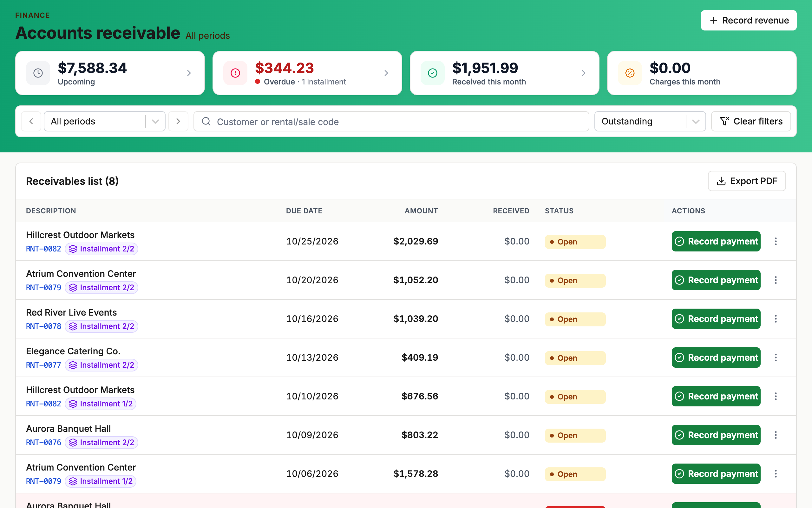Viewport: 812px width, 508px height.
Task: Record payment for the $803.22 receivable
Action: point(716,435)
